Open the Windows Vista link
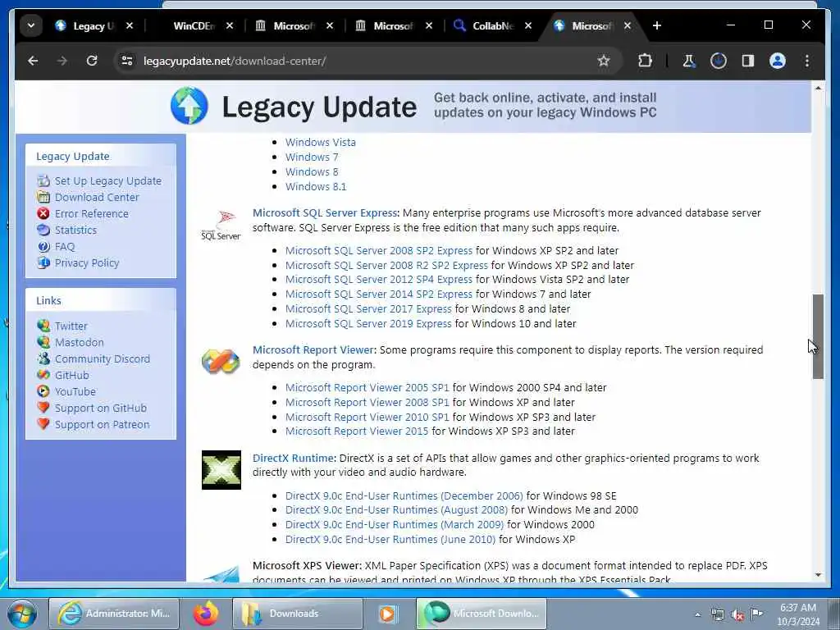The image size is (840, 630). (x=321, y=142)
